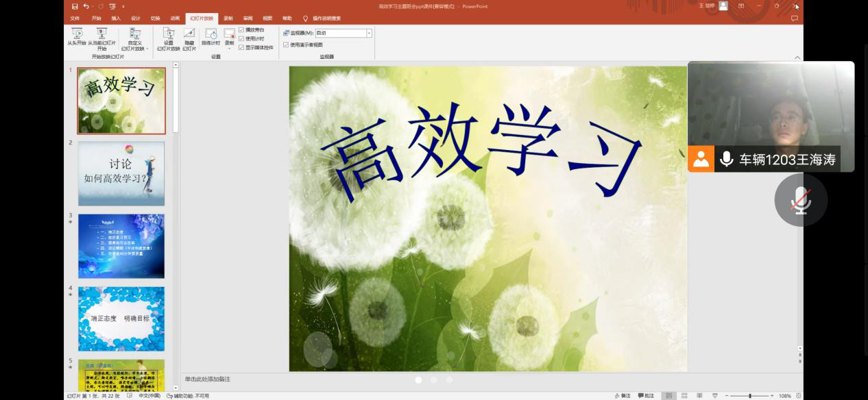This screenshot has height=400, width=868.
Task: Select slide 2 thumbnail 讨论 如何高效学习
Action: tap(121, 173)
